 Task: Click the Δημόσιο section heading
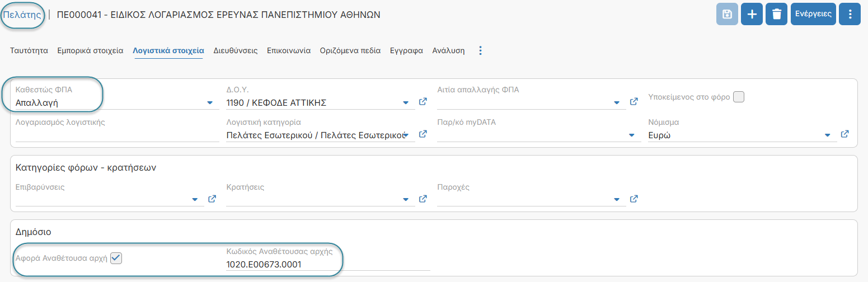(34, 232)
